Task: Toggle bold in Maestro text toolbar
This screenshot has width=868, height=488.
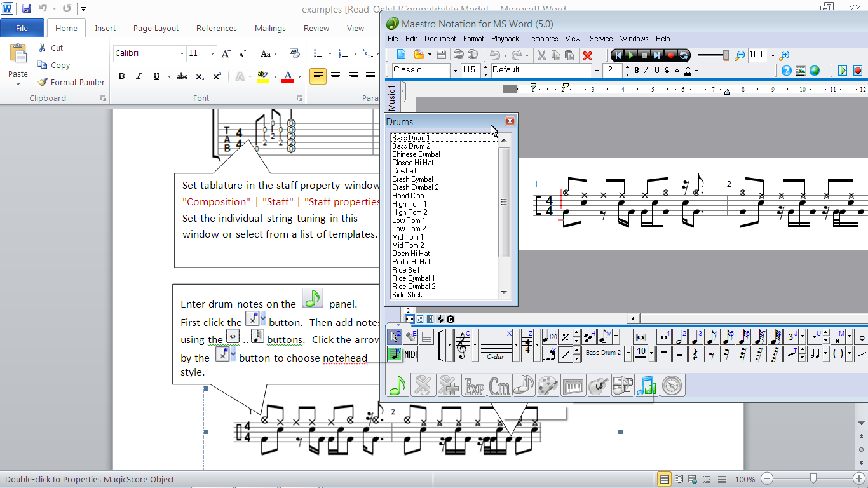Action: click(636, 71)
